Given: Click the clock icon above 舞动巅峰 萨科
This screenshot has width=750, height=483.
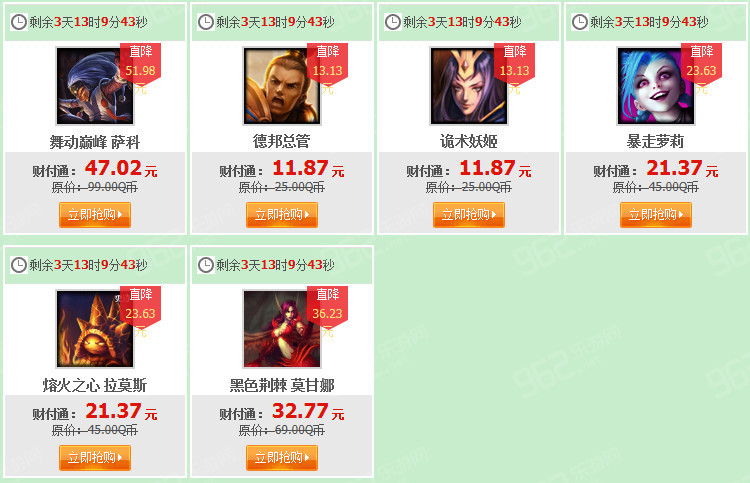Looking at the screenshot, I should coord(19,22).
